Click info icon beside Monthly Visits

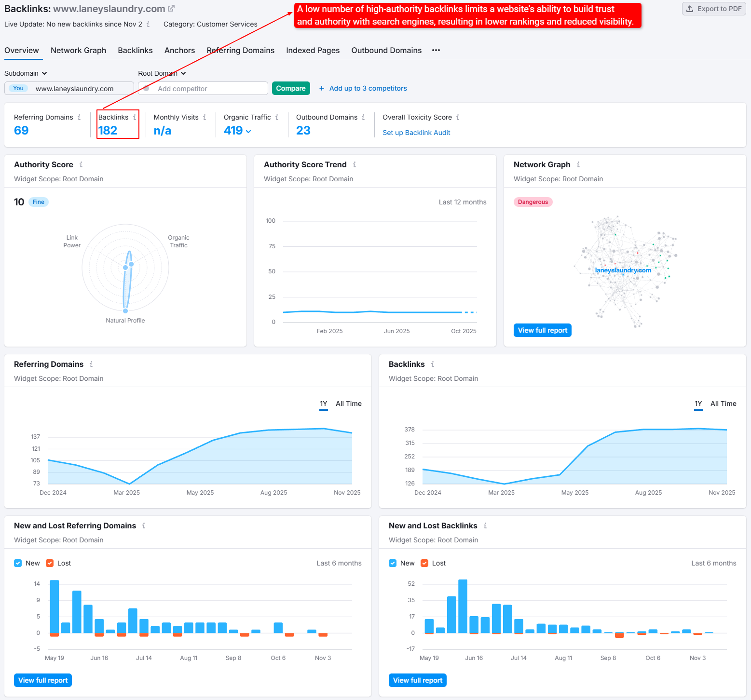point(205,117)
